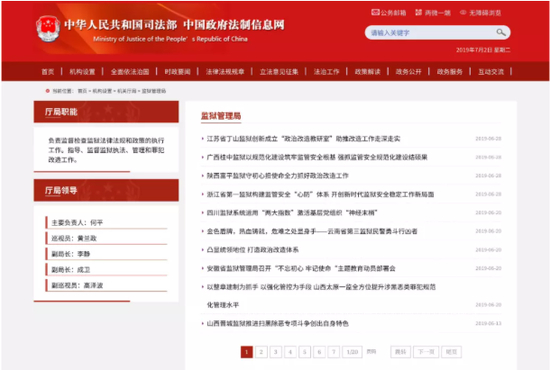Open the 公务邮箱 mail link
Image resolution: width=550 pixels, height=370 pixels.
(389, 13)
